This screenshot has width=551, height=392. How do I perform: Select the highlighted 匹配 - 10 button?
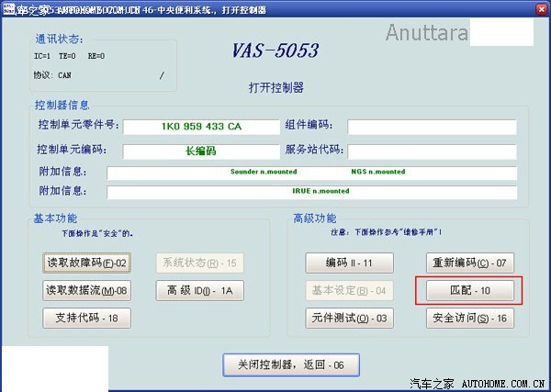(x=470, y=290)
